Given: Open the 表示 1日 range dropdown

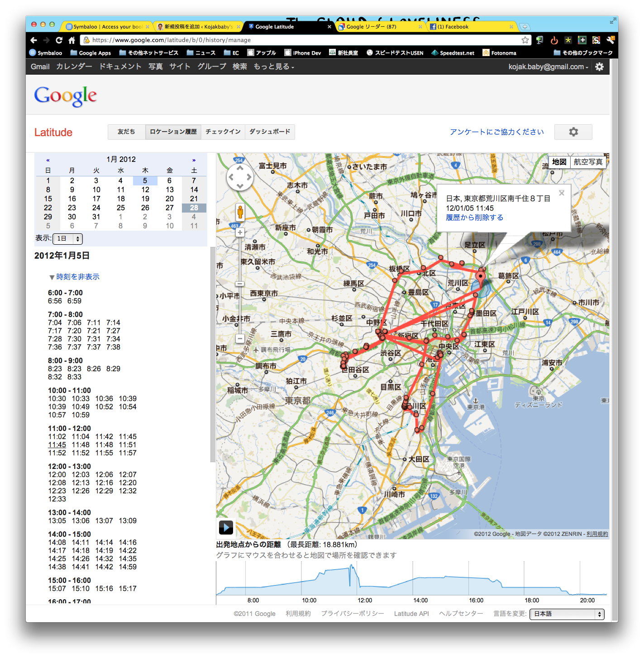Looking at the screenshot, I should click(67, 239).
